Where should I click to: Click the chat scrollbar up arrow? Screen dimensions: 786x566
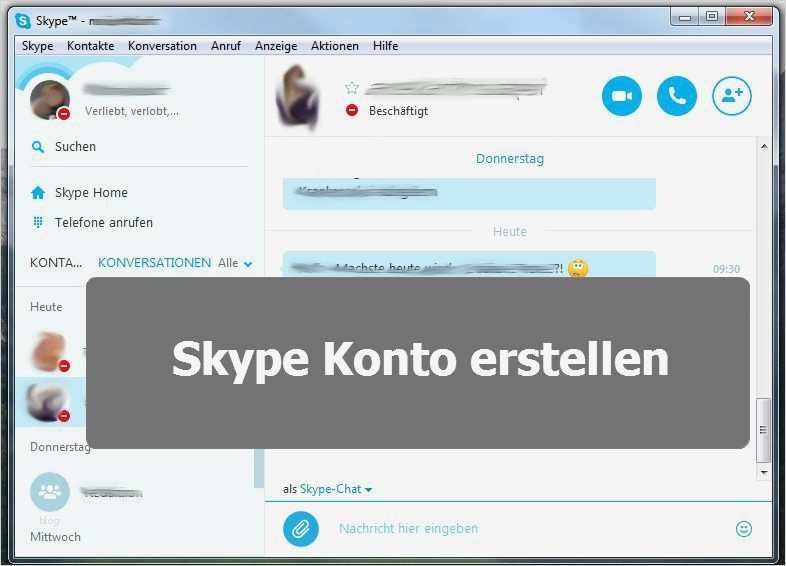[x=764, y=146]
